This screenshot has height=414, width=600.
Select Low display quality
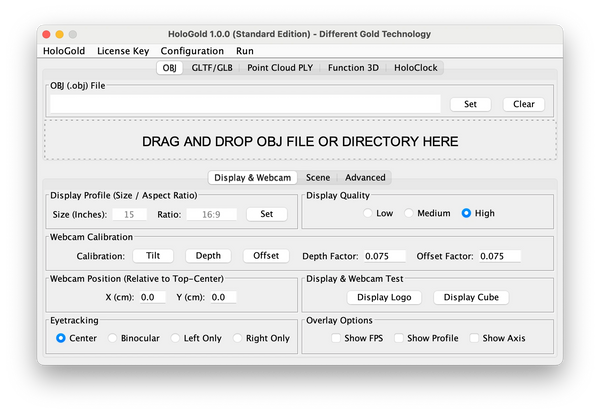[368, 213]
